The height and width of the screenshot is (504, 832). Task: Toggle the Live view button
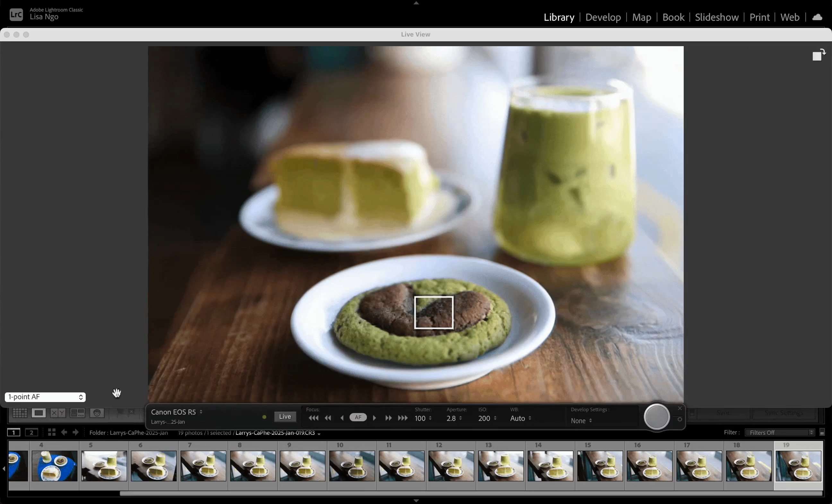click(285, 416)
